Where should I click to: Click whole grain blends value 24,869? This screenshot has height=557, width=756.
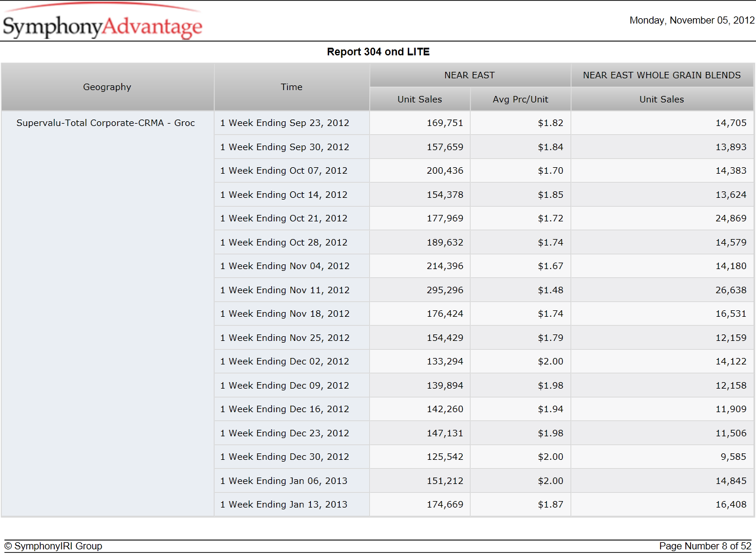coord(731,218)
